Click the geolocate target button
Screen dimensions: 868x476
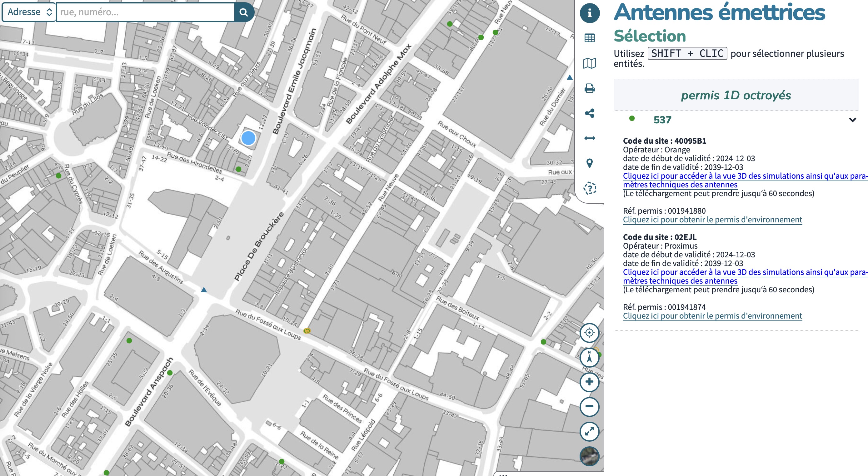589,333
